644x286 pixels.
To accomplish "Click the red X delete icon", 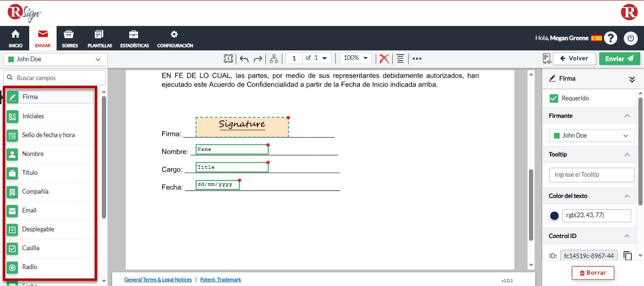I will pos(384,58).
